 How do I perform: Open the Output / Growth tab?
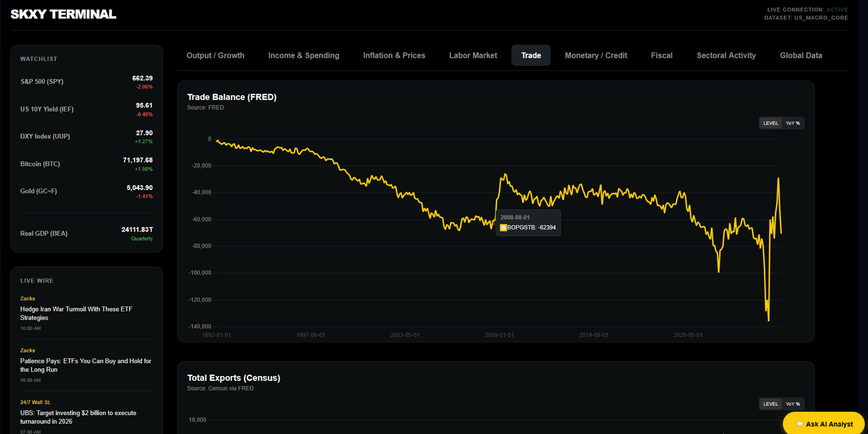(215, 56)
